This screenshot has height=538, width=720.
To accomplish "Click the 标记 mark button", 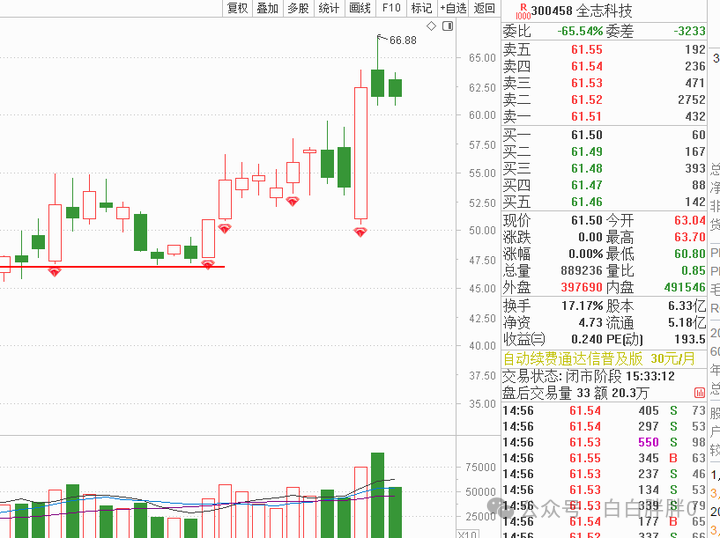I will 422,8.
